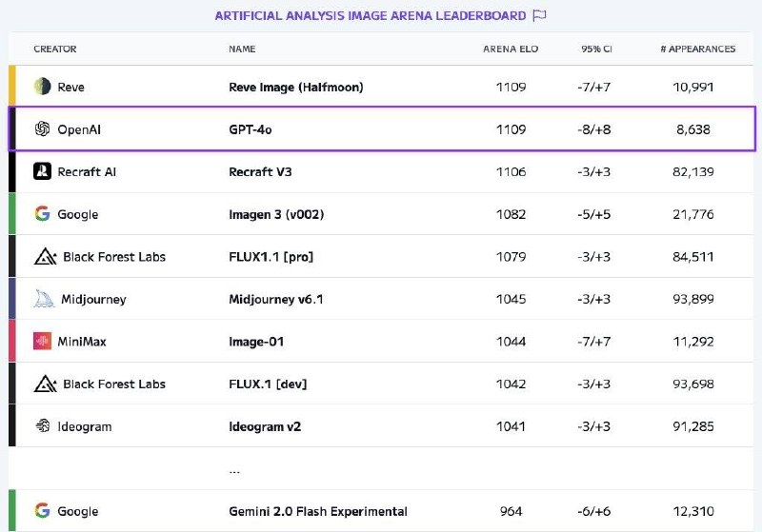This screenshot has width=762, height=532.
Task: Click Google logo in Gemini 2.0 Flash row
Action: [42, 511]
